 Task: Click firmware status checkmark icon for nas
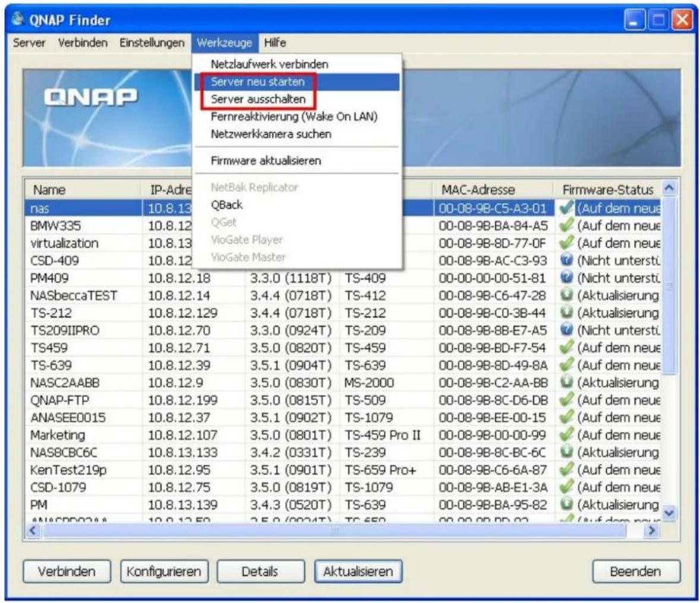[x=566, y=207]
